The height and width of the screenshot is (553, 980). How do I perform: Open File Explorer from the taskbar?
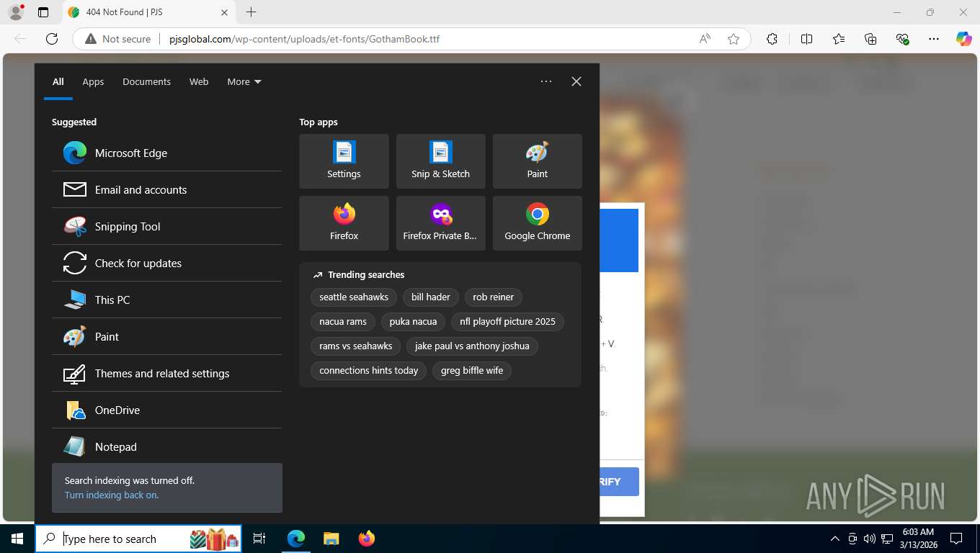[331, 539]
